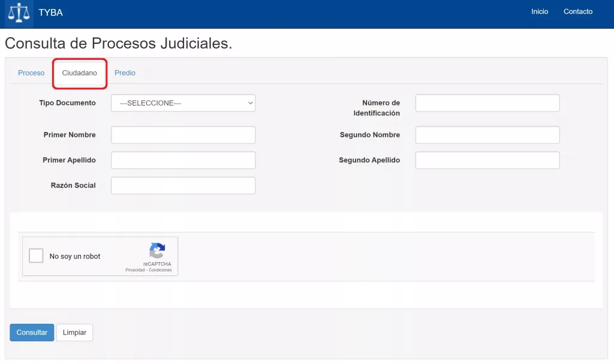614x364 pixels.
Task: Focus the Número de Identificación field
Action: point(487,103)
